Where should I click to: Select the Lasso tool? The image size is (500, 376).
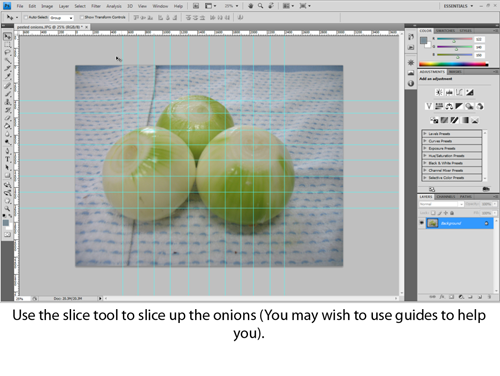click(x=7, y=53)
